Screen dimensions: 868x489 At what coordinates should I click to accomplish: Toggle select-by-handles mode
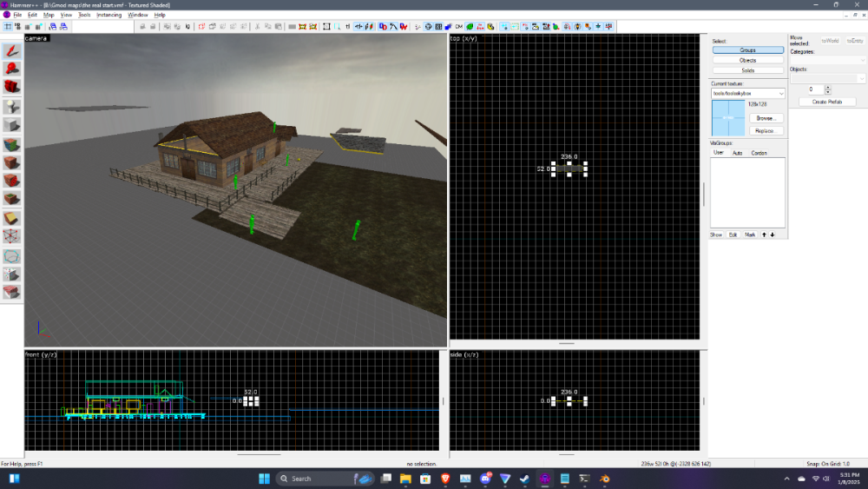[x=326, y=27]
